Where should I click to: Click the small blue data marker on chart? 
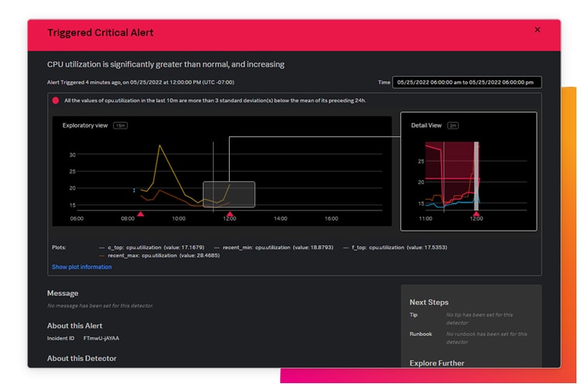pyautogui.click(x=135, y=190)
